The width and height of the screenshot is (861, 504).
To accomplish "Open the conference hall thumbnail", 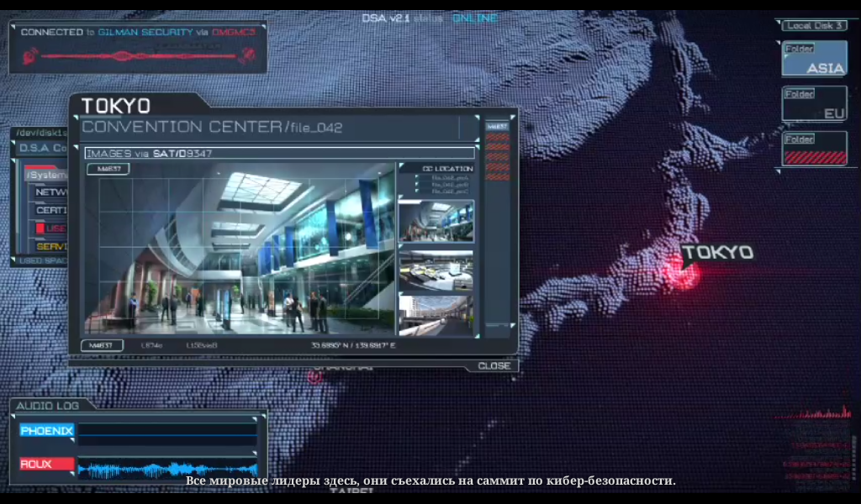I will point(436,270).
